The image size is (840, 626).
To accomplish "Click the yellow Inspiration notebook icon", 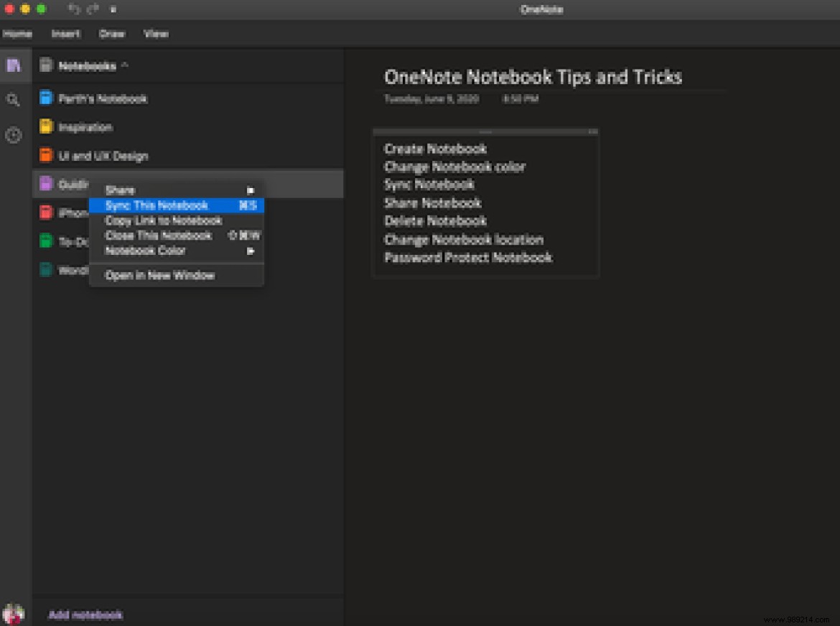I will click(x=45, y=127).
